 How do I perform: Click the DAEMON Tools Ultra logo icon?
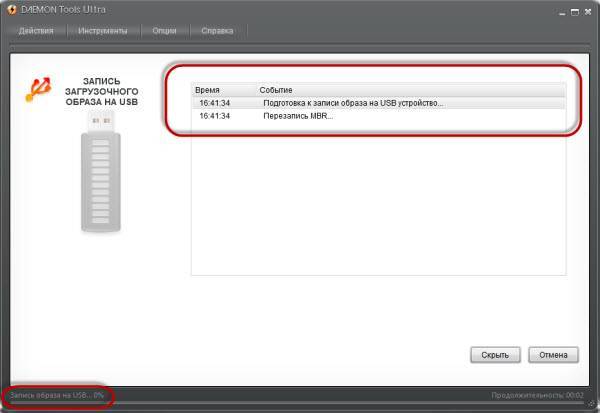(12, 10)
